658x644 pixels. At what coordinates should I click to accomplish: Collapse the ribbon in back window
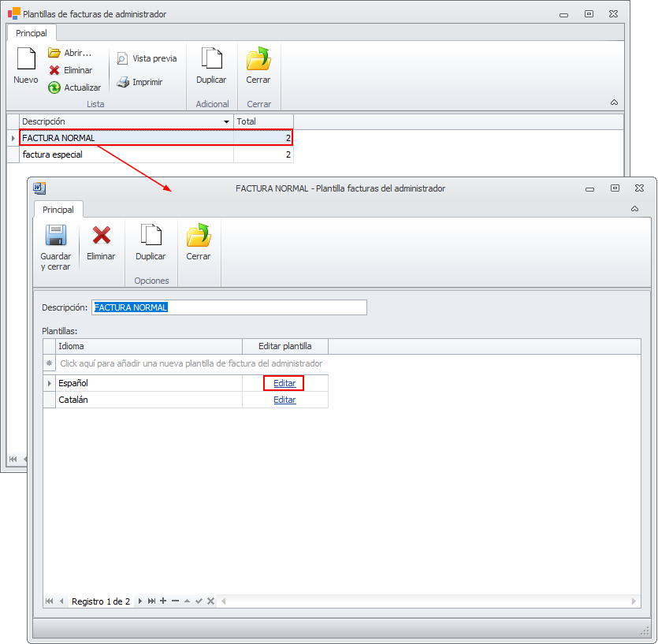click(x=614, y=102)
